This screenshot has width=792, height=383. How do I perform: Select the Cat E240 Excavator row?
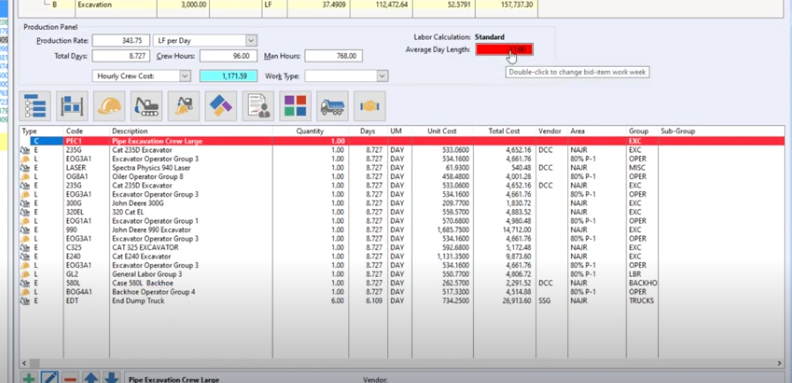(x=402, y=256)
